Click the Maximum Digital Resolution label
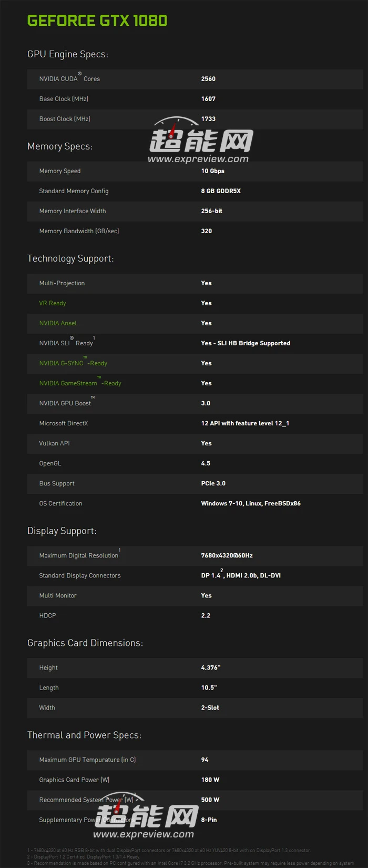 point(79,554)
